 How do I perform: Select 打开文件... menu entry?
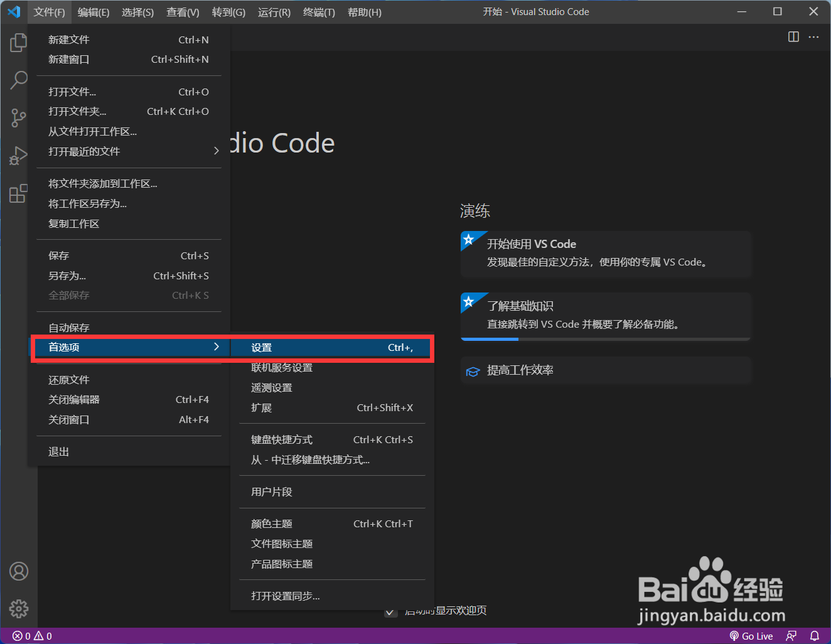click(x=129, y=92)
